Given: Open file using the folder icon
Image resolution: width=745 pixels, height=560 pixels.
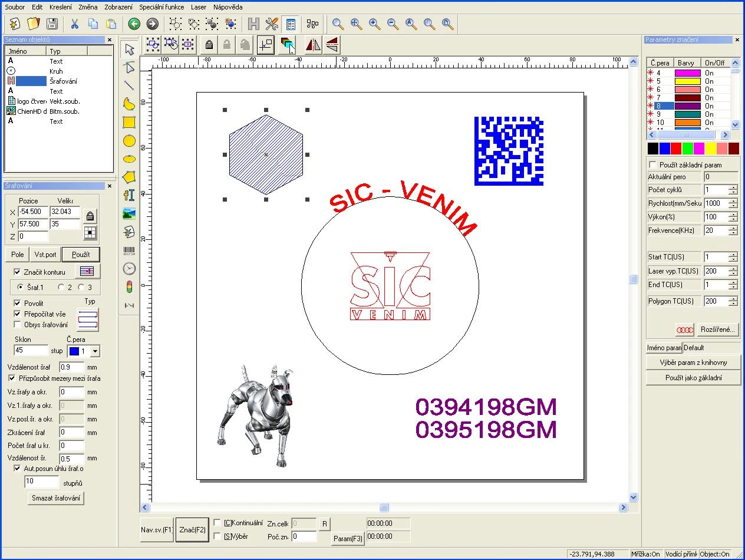Looking at the screenshot, I should click(x=33, y=24).
